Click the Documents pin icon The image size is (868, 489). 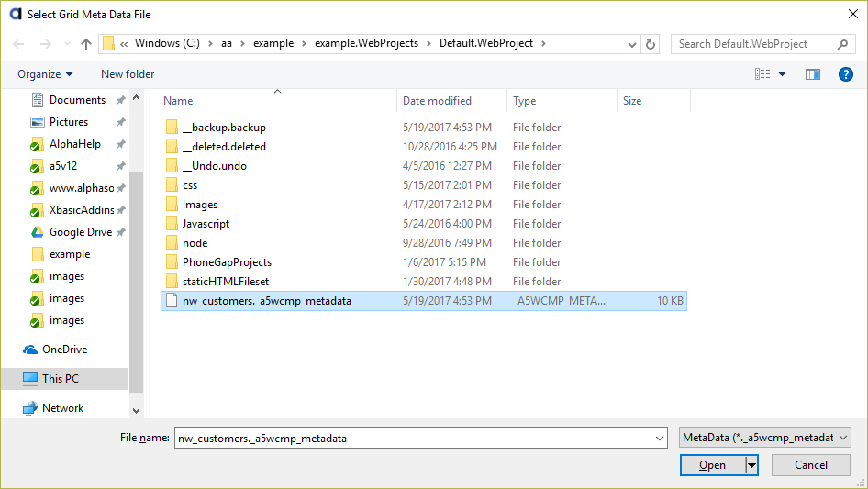pos(120,100)
